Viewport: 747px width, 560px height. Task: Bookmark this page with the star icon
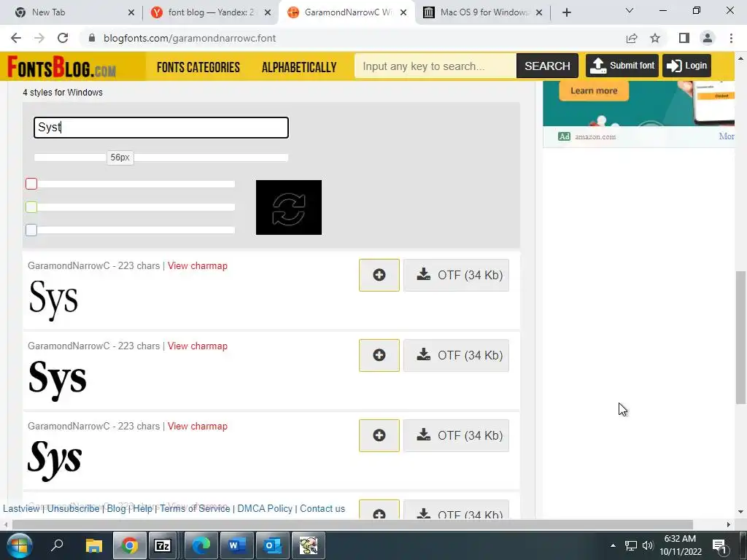pyautogui.click(x=655, y=38)
